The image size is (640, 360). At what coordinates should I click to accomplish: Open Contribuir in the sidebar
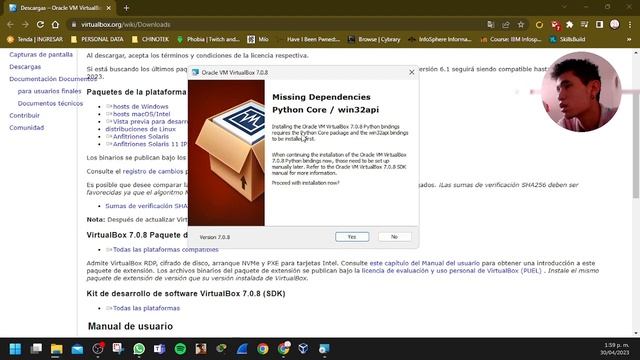24,116
